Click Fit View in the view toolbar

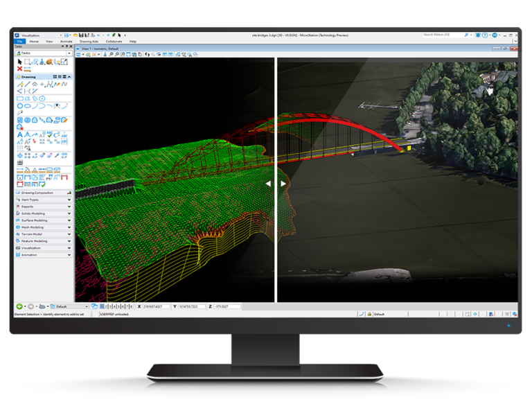[x=129, y=54]
